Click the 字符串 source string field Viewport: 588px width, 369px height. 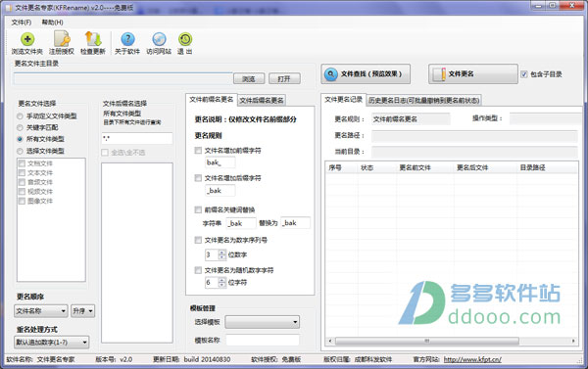click(x=241, y=223)
